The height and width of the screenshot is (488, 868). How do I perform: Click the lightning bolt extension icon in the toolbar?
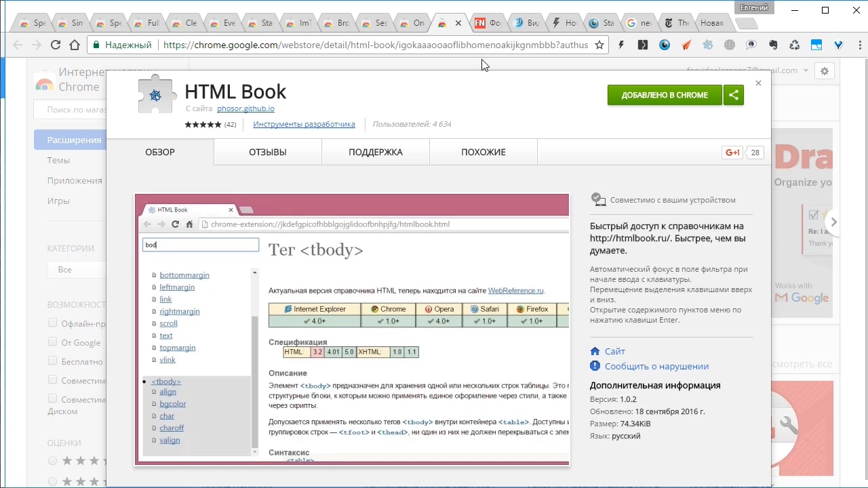pyautogui.click(x=621, y=45)
